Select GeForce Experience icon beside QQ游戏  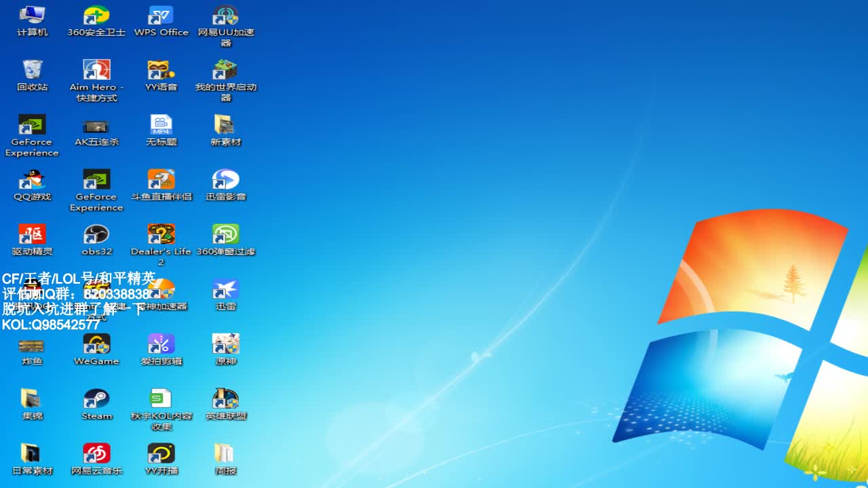click(96, 191)
